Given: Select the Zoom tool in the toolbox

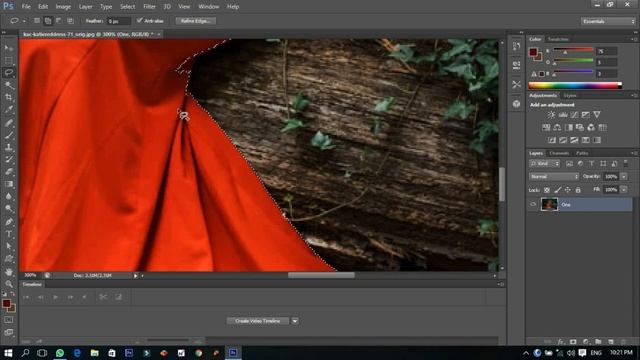Looking at the screenshot, I should click(x=9, y=284).
